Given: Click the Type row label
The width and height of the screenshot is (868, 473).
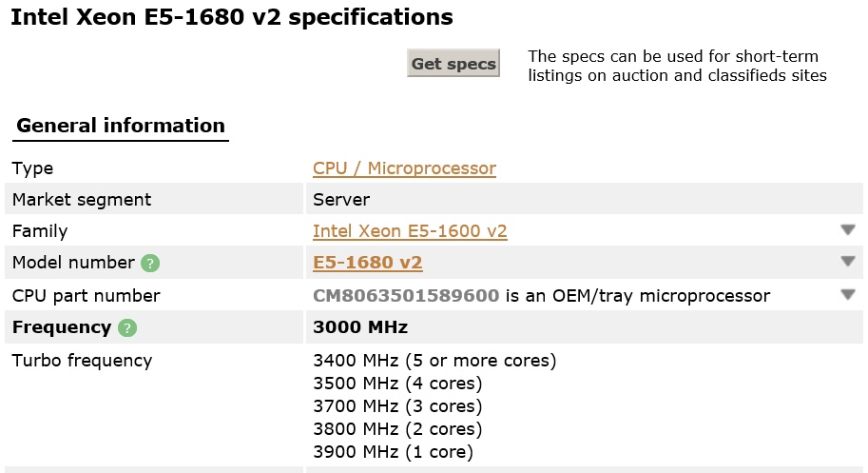Looking at the screenshot, I should click(x=32, y=168).
